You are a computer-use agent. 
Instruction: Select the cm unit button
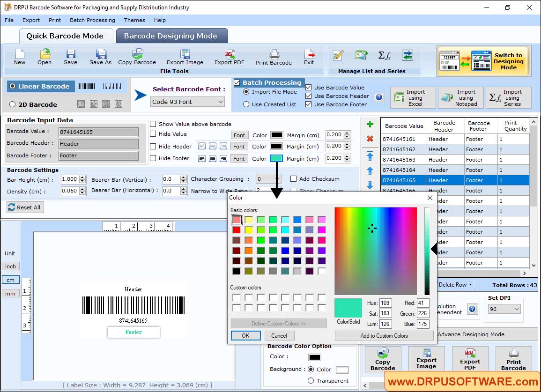(x=11, y=280)
